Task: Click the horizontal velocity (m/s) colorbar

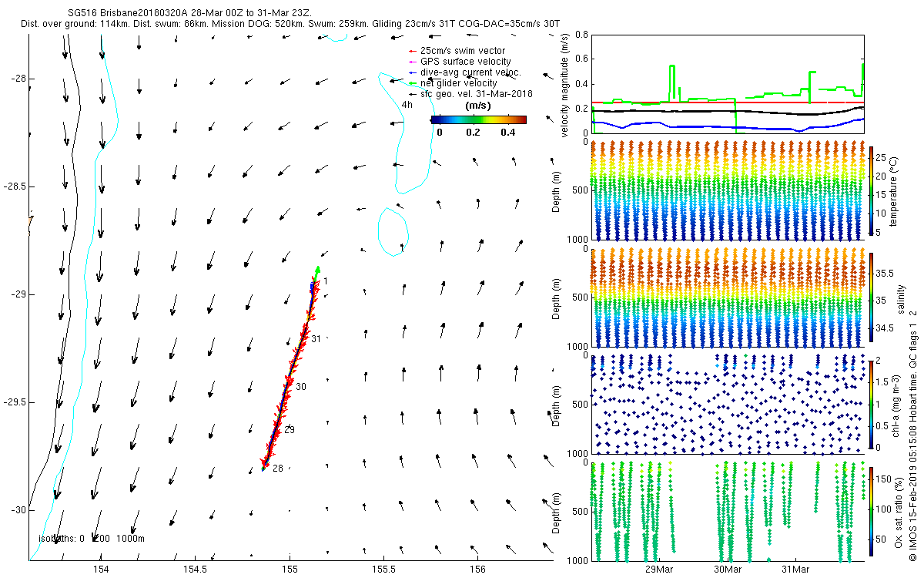Action: 478,119
